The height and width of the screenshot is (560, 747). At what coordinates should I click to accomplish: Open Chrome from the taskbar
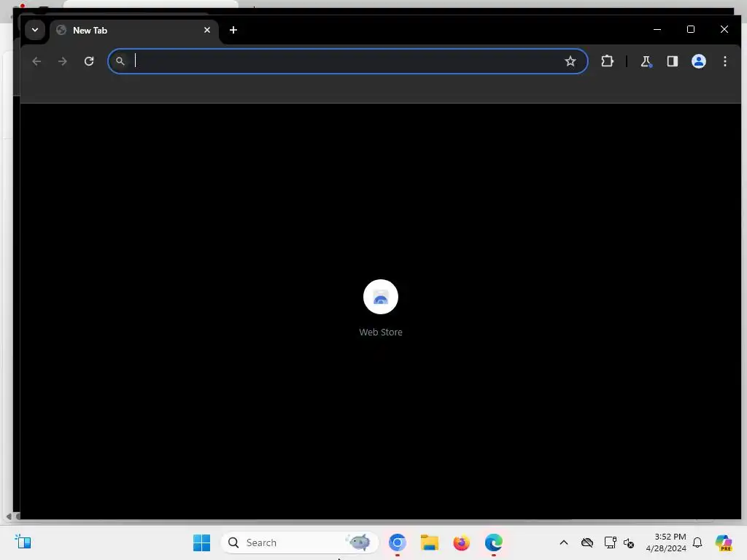[x=398, y=542]
